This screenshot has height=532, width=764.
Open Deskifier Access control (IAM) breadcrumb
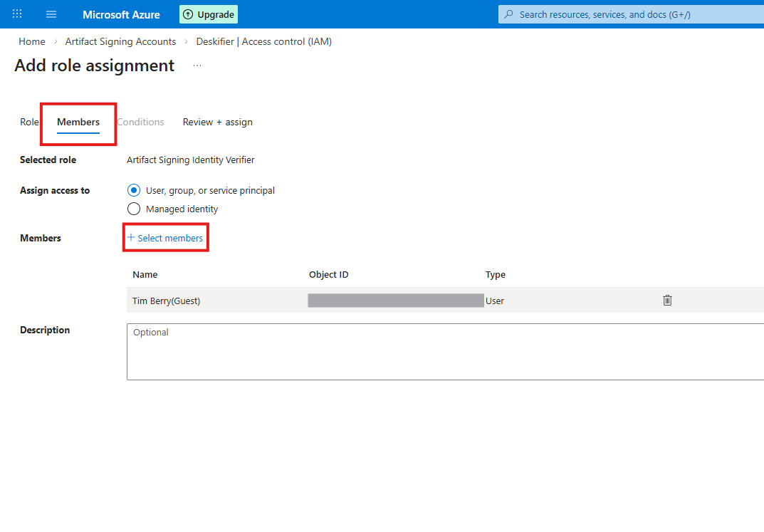(x=263, y=41)
